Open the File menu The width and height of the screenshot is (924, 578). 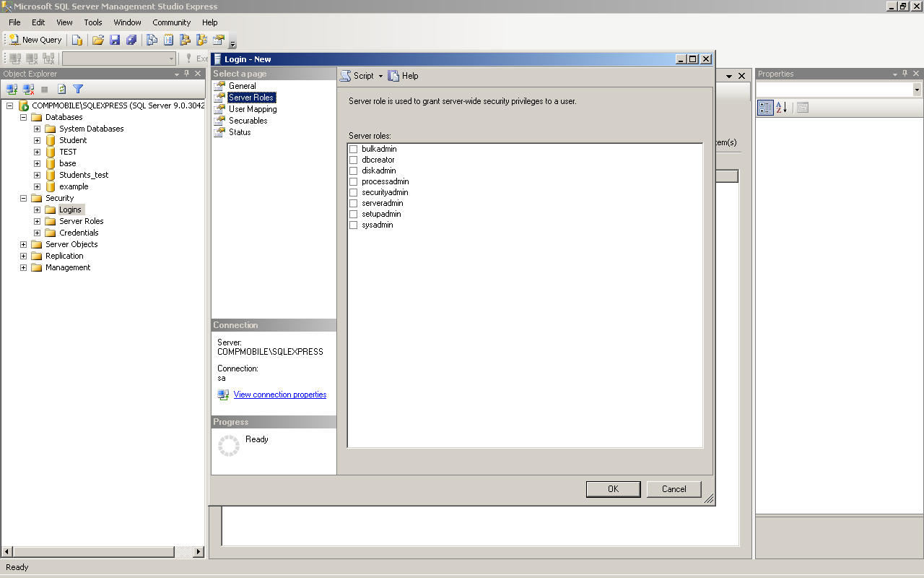[14, 22]
